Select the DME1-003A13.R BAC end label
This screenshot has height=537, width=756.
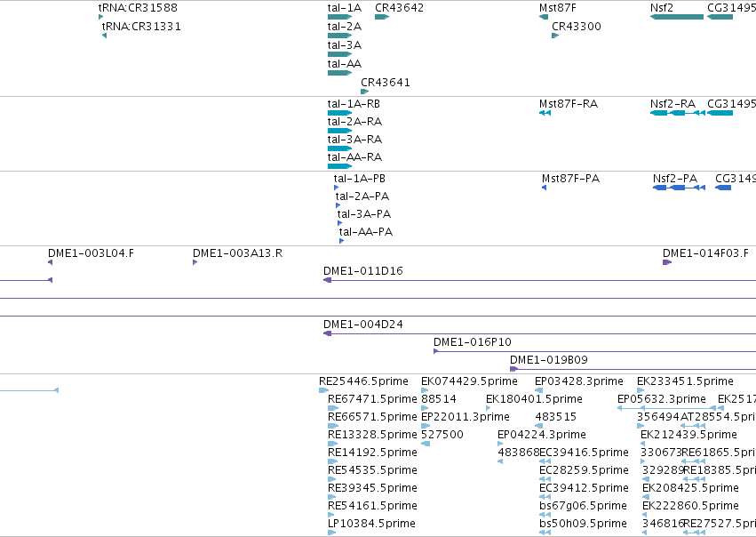238,253
